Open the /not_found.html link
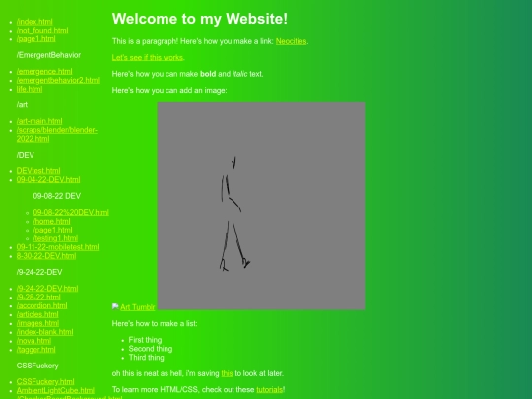Screen dimensions: 532x399 pyautogui.click(x=42, y=31)
